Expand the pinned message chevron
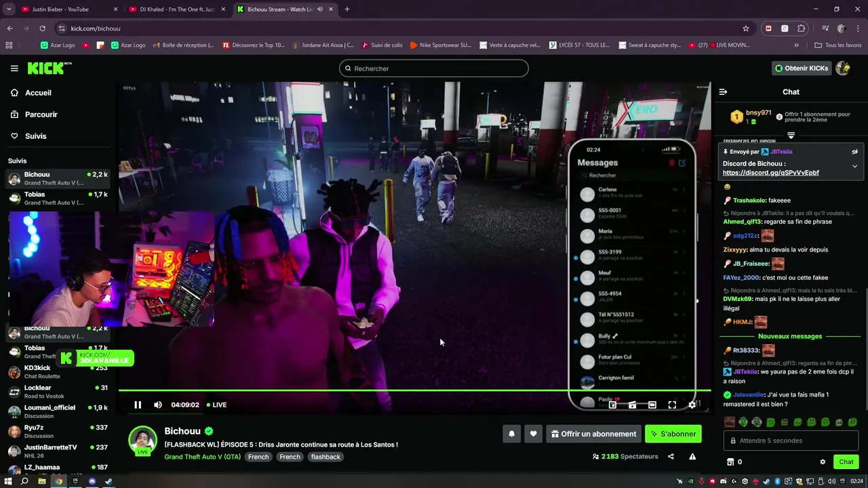This screenshot has height=488, width=868. tap(854, 166)
